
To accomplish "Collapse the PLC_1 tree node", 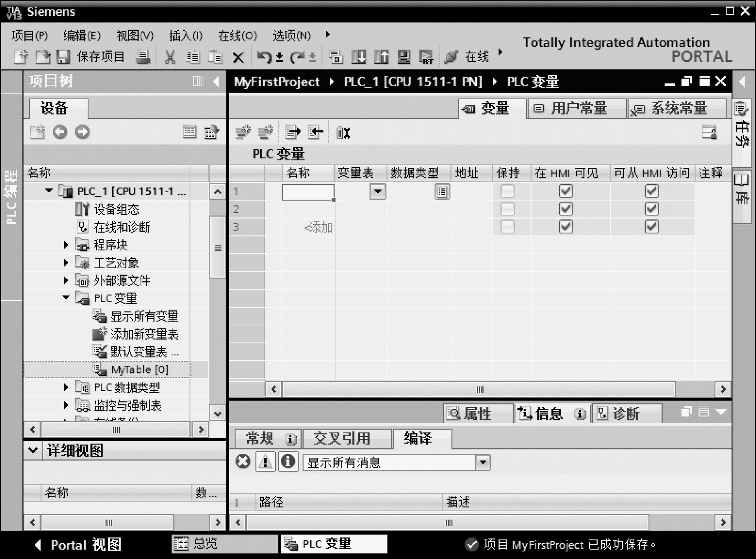I will pos(49,191).
